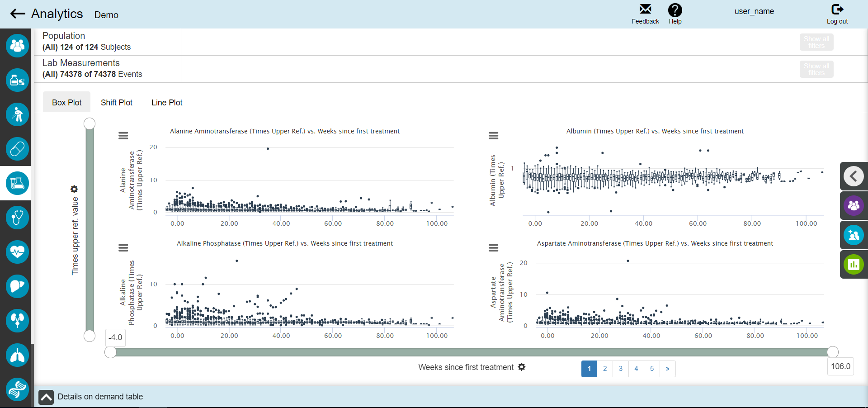This screenshot has height=408, width=868.
Task: Click the user_name label
Action: 754,11
